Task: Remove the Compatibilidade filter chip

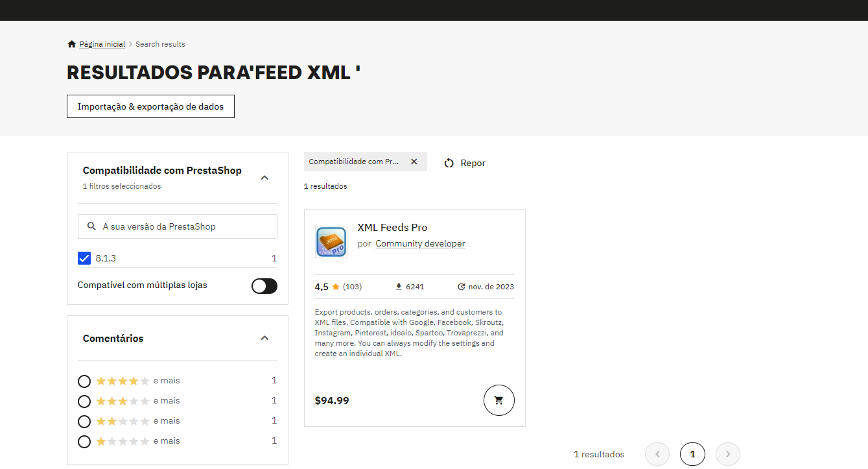Action: (414, 162)
